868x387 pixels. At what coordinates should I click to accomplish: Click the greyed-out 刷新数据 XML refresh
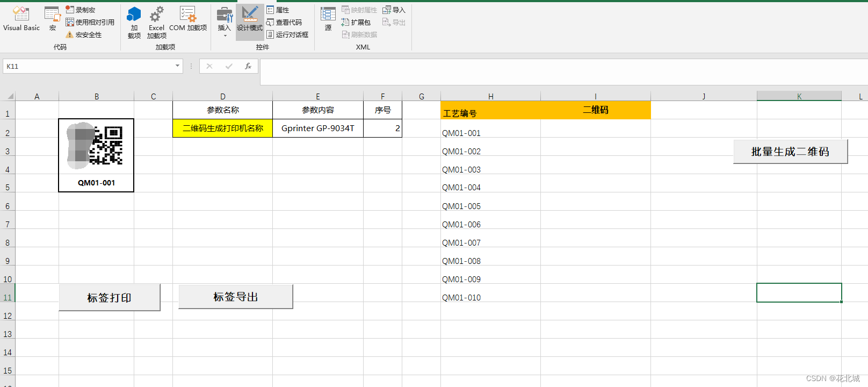pyautogui.click(x=359, y=34)
